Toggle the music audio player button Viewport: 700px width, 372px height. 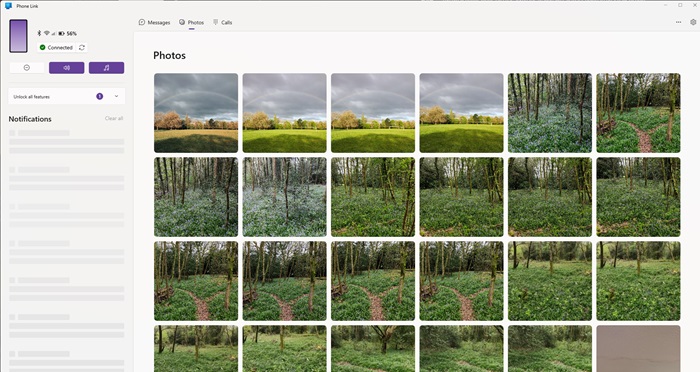coord(106,68)
